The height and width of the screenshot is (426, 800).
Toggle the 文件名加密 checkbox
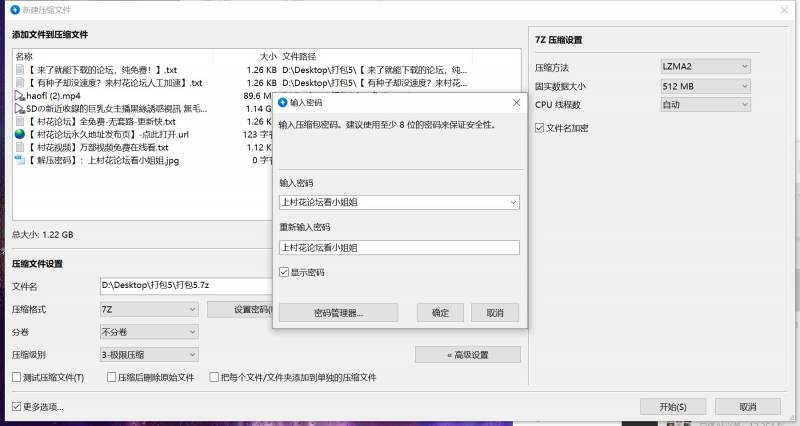coord(541,128)
